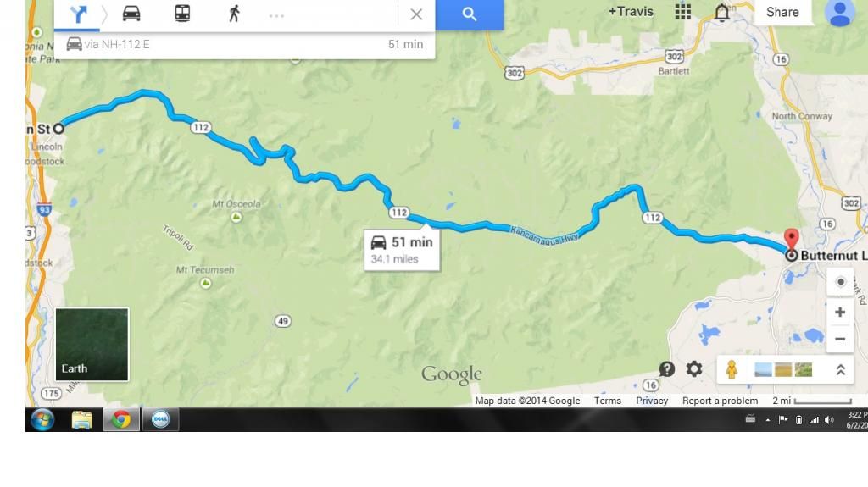The image size is (868, 487).
Task: Open the map settings gear icon
Action: click(x=694, y=368)
